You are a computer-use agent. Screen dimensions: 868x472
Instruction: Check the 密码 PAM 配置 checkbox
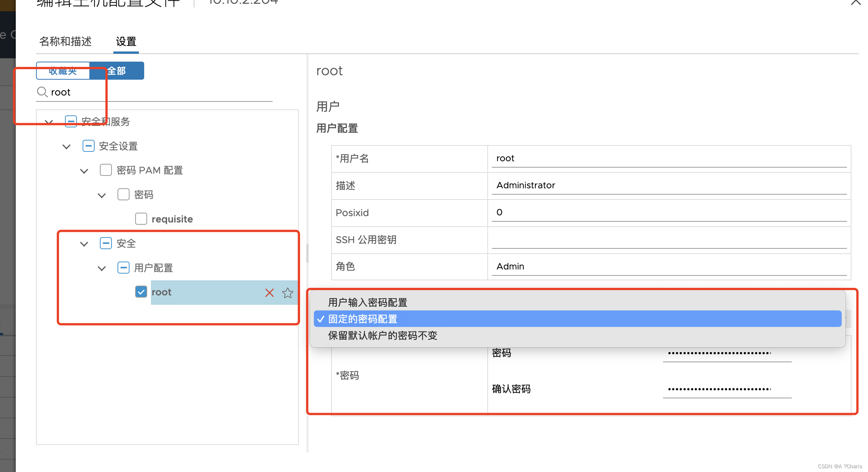pyautogui.click(x=106, y=170)
